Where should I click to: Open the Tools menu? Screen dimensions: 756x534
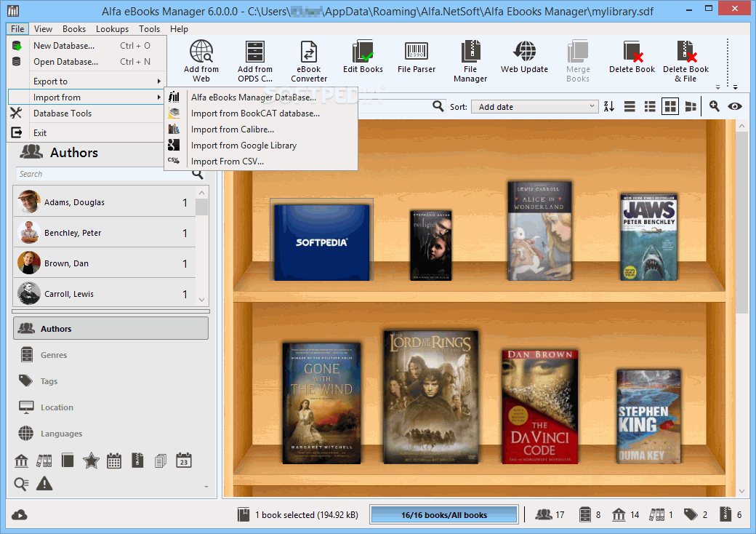149,29
